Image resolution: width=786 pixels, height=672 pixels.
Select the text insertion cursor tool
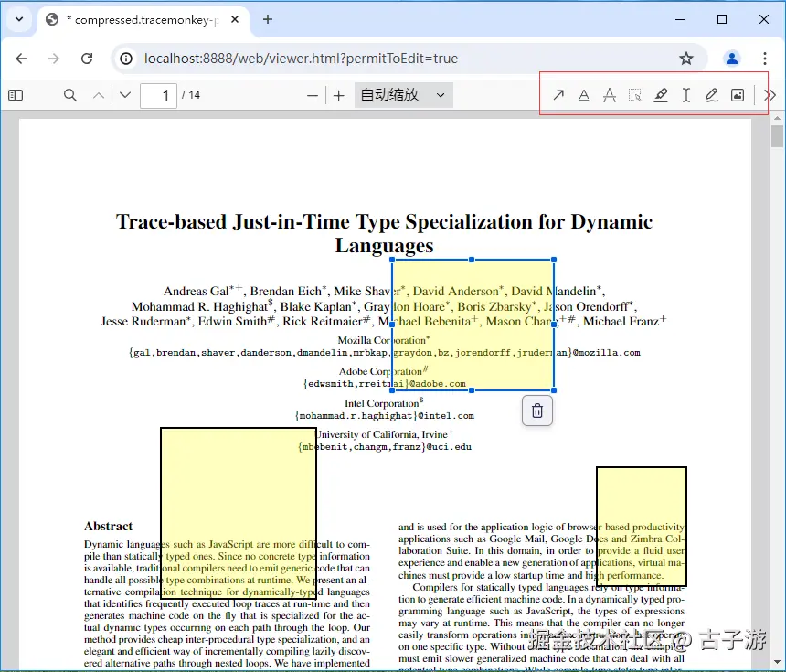(686, 95)
